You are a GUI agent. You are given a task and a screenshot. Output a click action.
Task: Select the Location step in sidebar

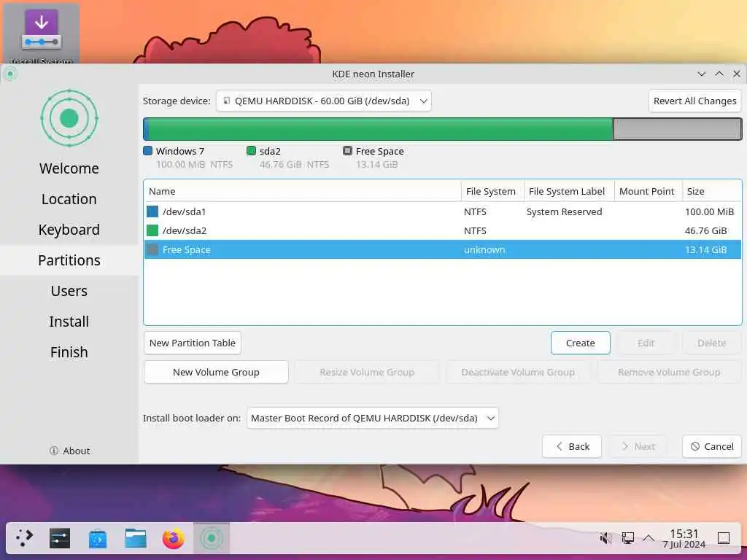pos(69,198)
